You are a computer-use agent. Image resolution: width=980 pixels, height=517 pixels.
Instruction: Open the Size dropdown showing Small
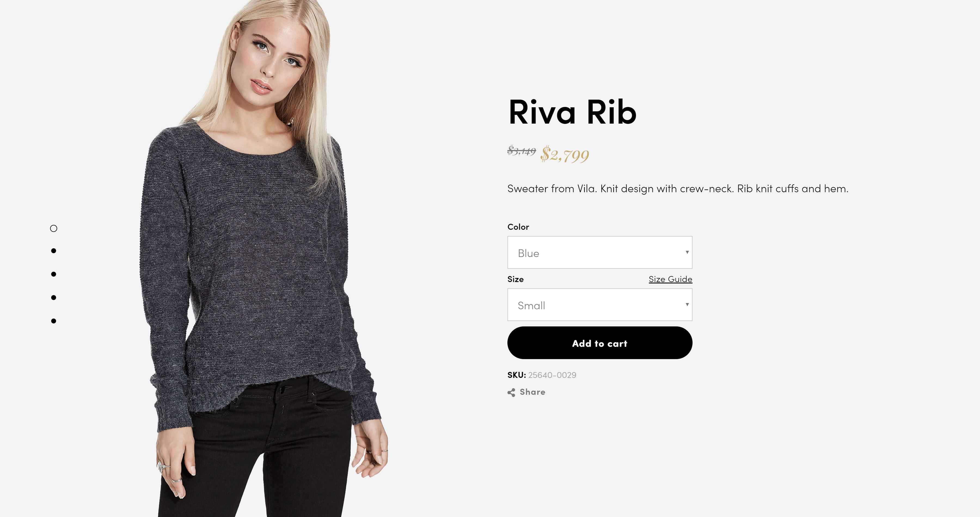pyautogui.click(x=599, y=305)
